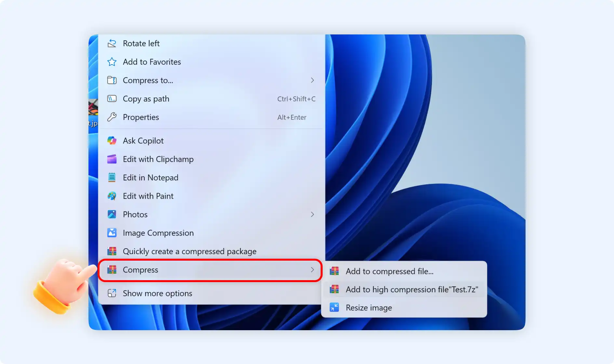Open Properties for the file

(211, 117)
